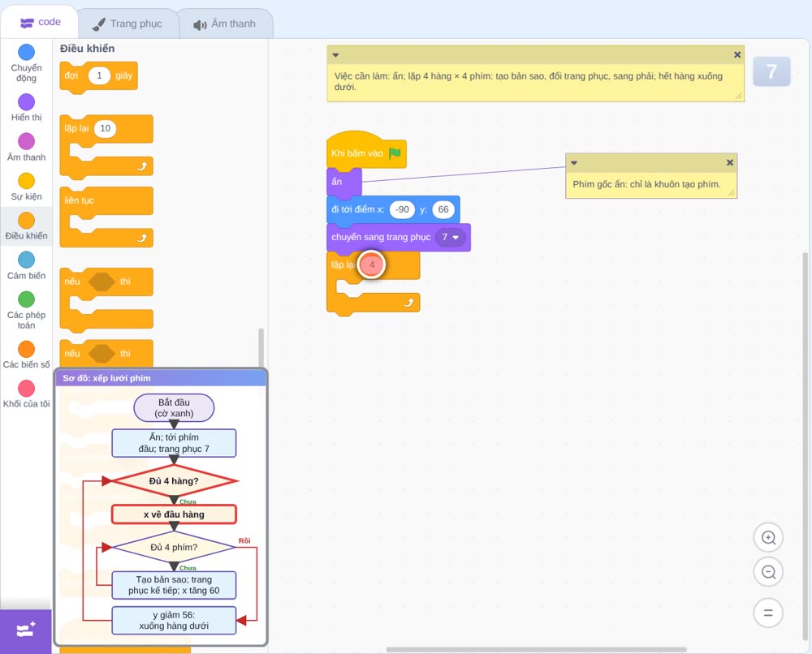The width and height of the screenshot is (812, 654).
Task: Click the 'x về đầu hàng' flowchart box
Action: [174, 514]
